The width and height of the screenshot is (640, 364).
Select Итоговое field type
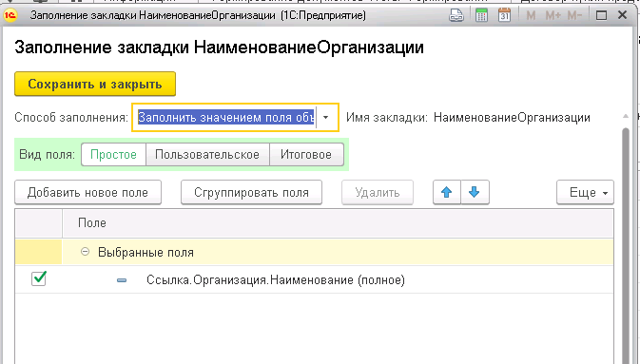[306, 155]
